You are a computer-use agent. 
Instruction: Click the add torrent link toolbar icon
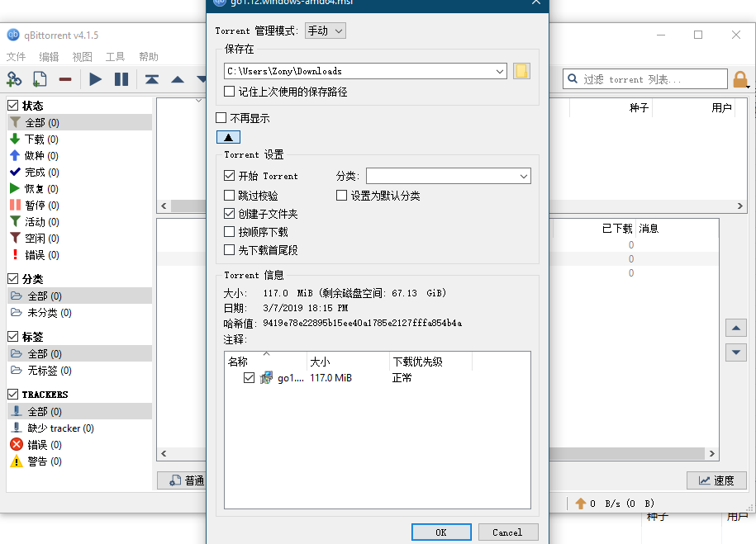click(14, 79)
